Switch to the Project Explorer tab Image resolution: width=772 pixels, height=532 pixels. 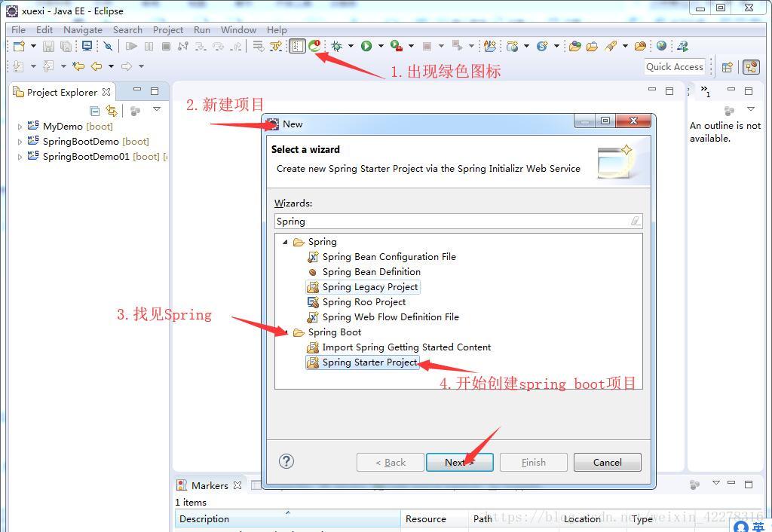[62, 93]
